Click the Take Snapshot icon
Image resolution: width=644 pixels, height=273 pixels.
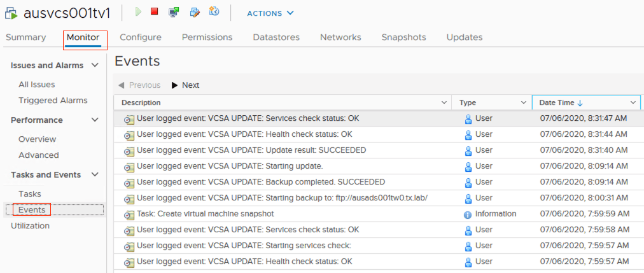214,12
